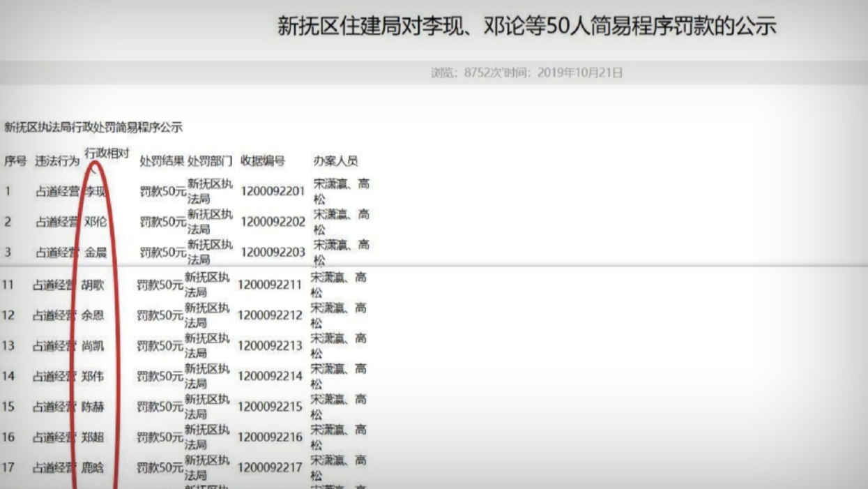Select the name 鹿晗 in row 17
This screenshot has width=868, height=489.
pos(93,467)
